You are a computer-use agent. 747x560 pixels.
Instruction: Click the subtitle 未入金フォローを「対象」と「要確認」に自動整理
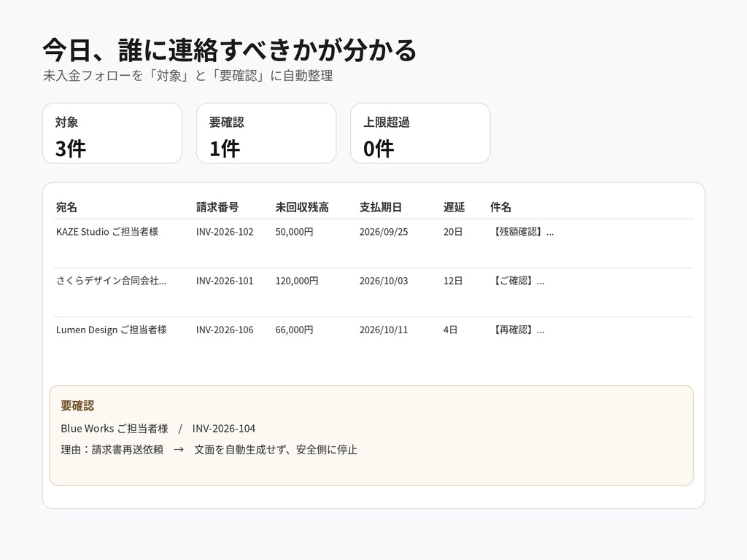187,76
